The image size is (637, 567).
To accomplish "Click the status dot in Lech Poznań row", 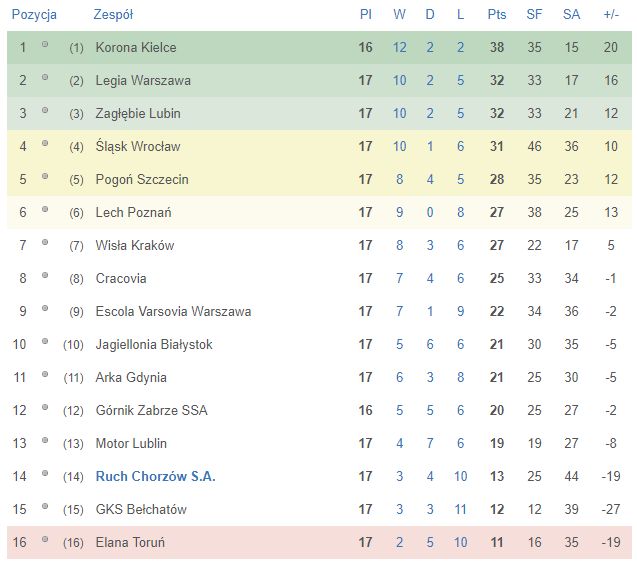I will point(45,210).
